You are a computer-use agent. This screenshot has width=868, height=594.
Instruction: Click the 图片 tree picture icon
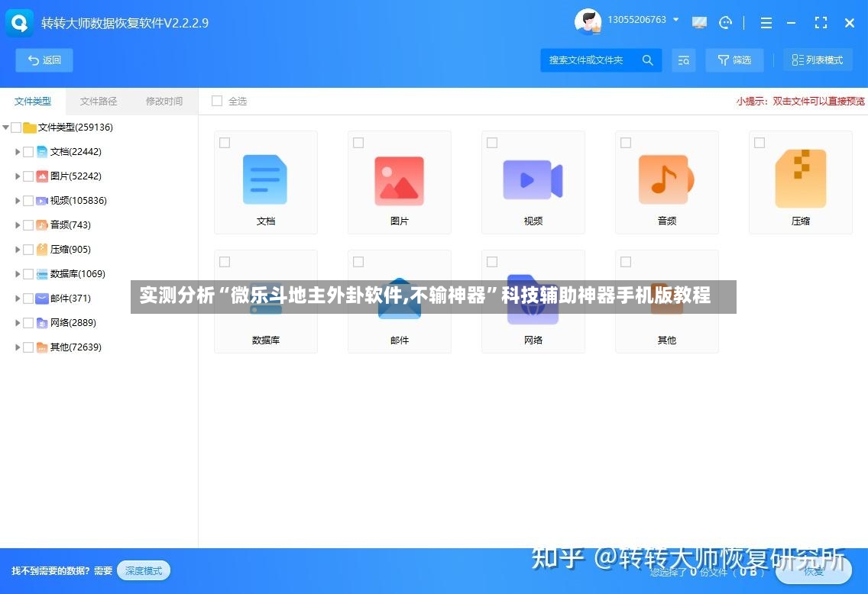[42, 176]
